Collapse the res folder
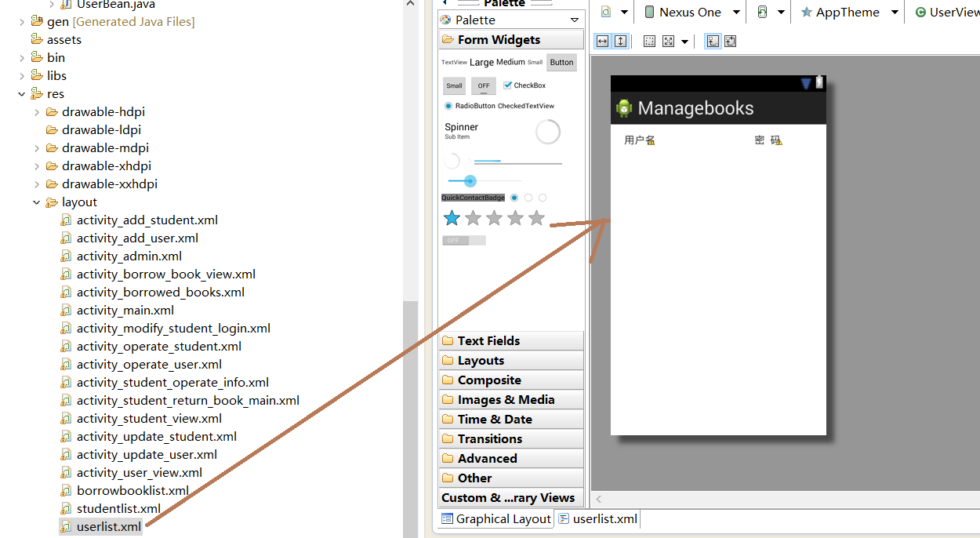Image resolution: width=980 pixels, height=538 pixels. pos(22,94)
